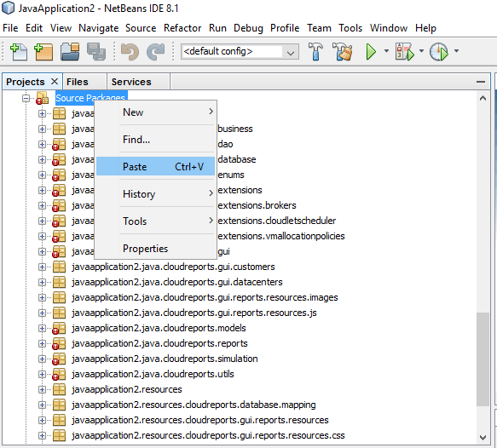Image resolution: width=497 pixels, height=448 pixels.
Task: Open the default config combo box
Action: [240, 52]
